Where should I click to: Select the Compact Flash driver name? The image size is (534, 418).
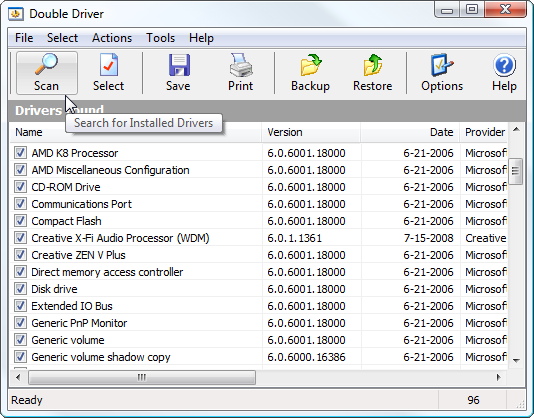(66, 221)
